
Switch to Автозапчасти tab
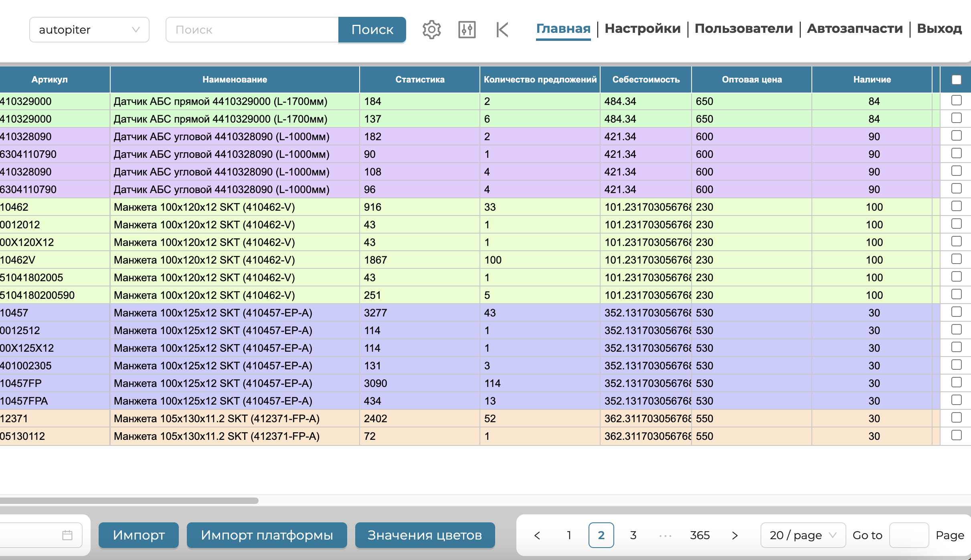855,28
